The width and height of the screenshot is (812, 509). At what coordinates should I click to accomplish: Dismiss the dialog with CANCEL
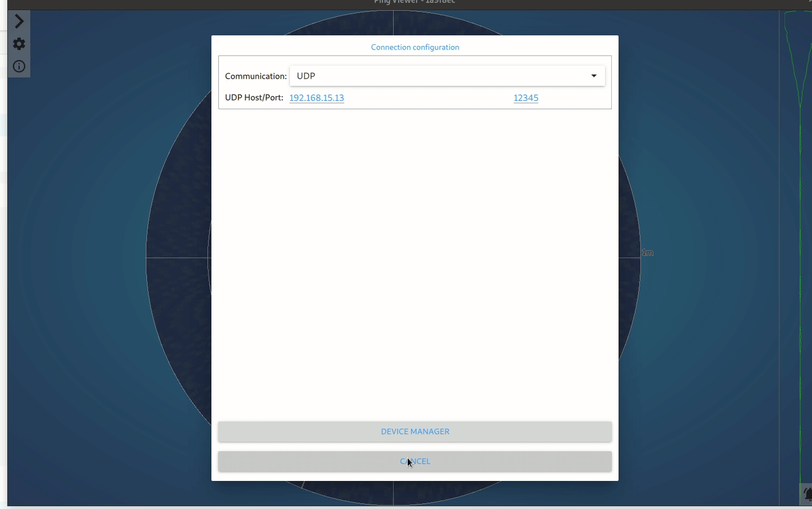pyautogui.click(x=415, y=461)
